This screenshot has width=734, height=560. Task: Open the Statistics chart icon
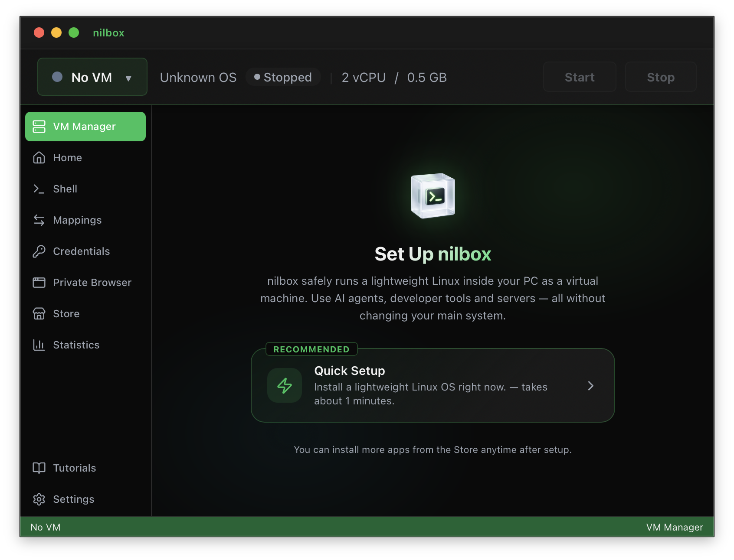click(39, 345)
